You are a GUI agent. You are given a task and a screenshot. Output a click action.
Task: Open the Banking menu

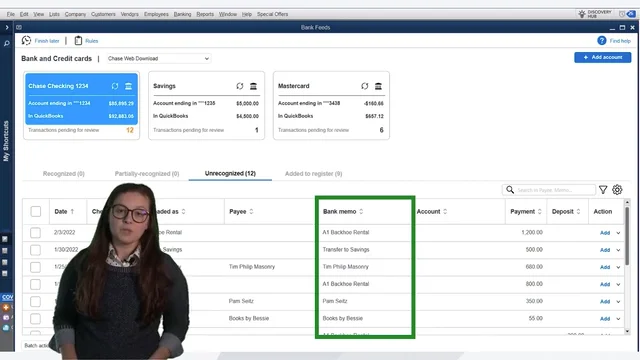tap(182, 14)
